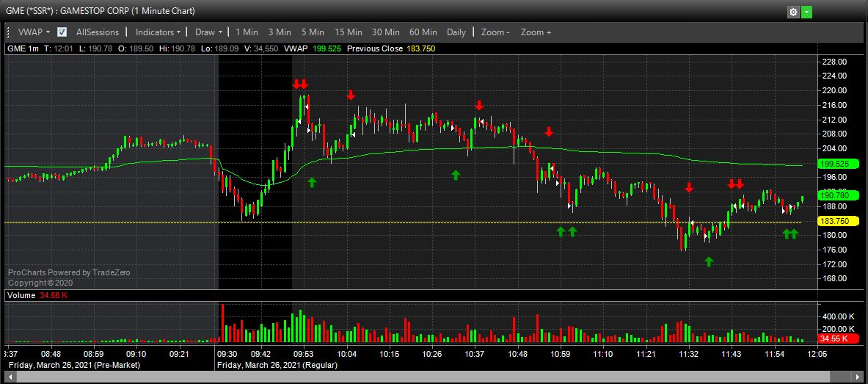Open the green dropdown arrow button
Screen dimensions: 868x384
pyautogui.click(x=807, y=12)
